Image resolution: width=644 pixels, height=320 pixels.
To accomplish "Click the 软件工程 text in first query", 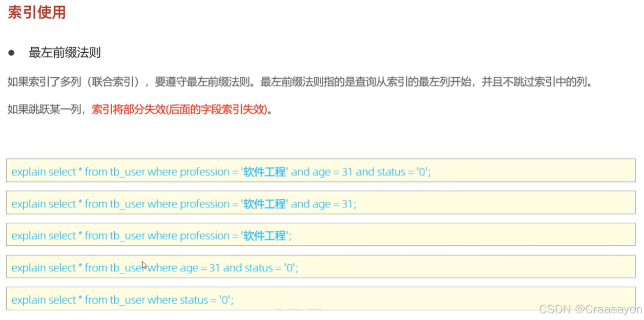I will point(265,172).
